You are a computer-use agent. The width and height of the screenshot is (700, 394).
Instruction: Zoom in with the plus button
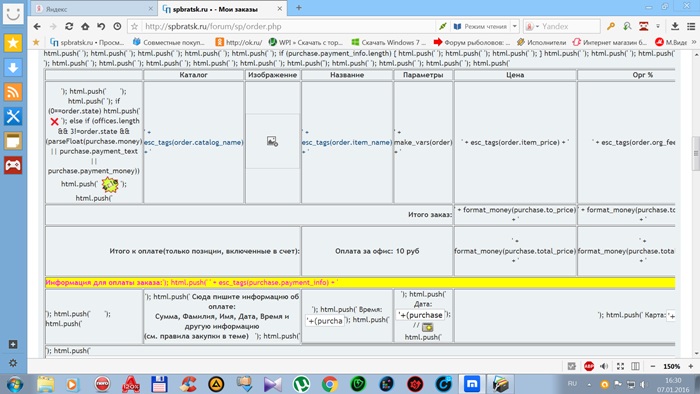pyautogui.click(x=691, y=366)
